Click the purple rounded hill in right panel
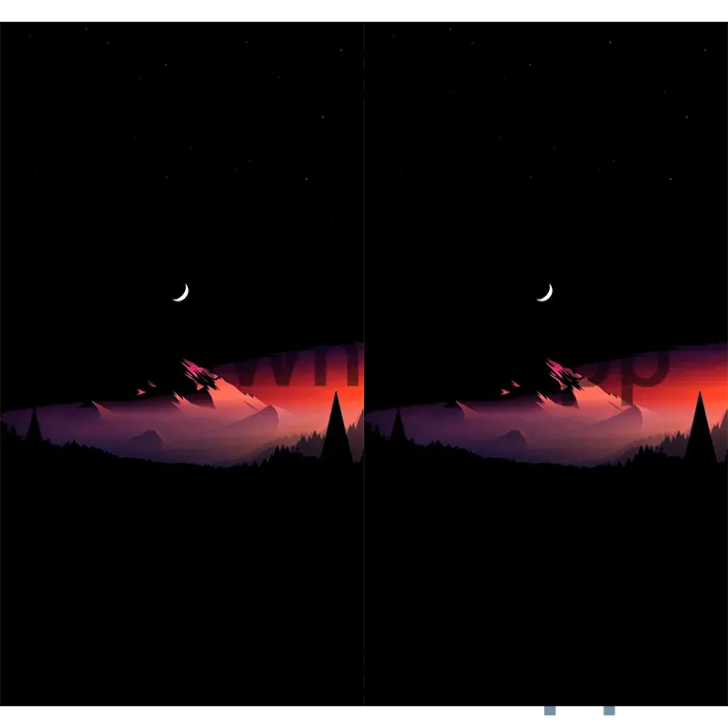Viewport: 728px width, 728px height. coord(510,439)
